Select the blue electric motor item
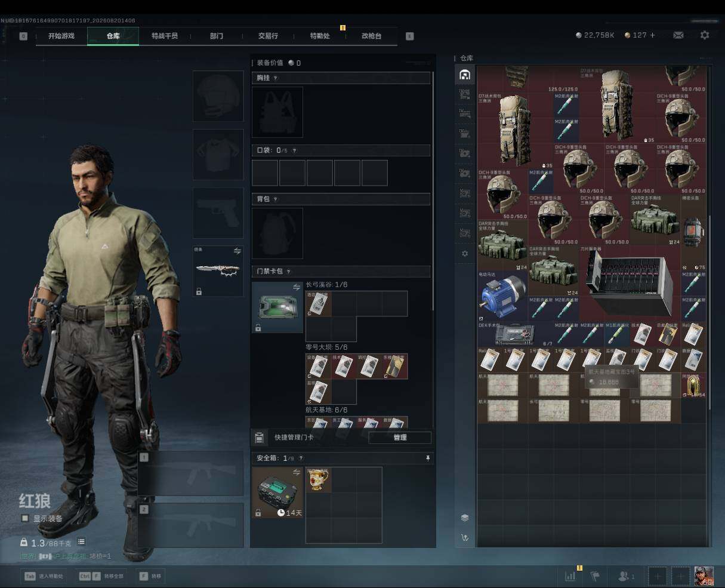725x588 pixels. click(x=502, y=297)
